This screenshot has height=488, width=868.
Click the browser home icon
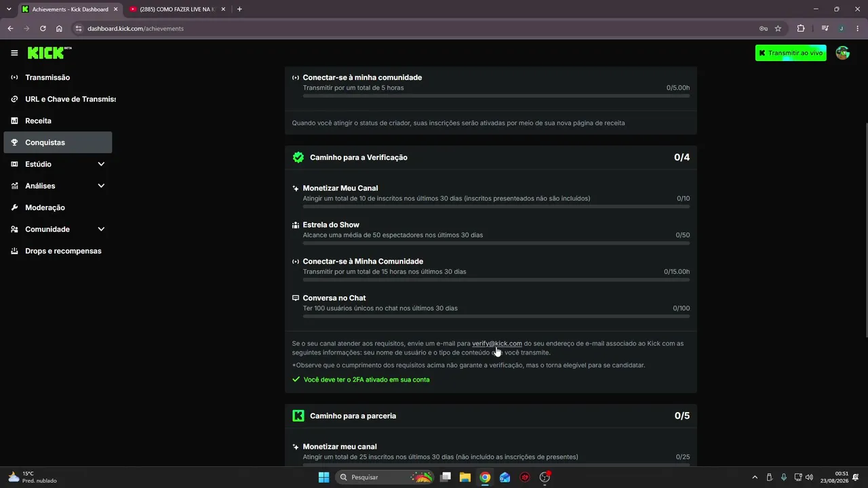(59, 28)
